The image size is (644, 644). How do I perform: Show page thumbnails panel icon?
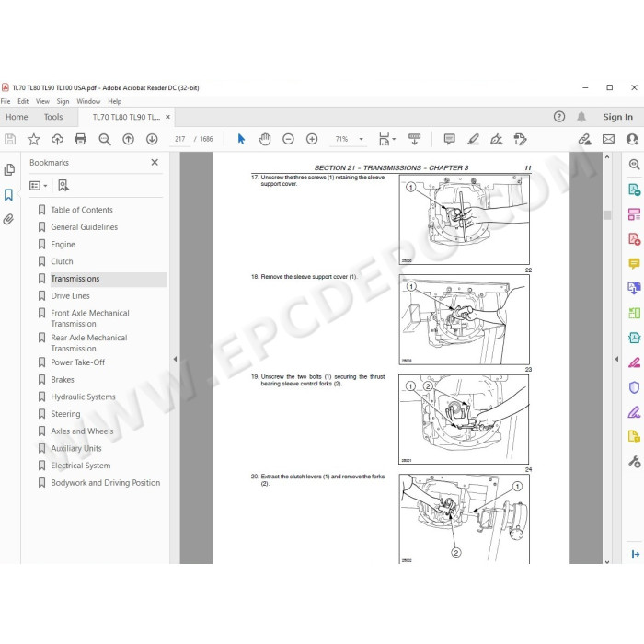tap(9, 169)
